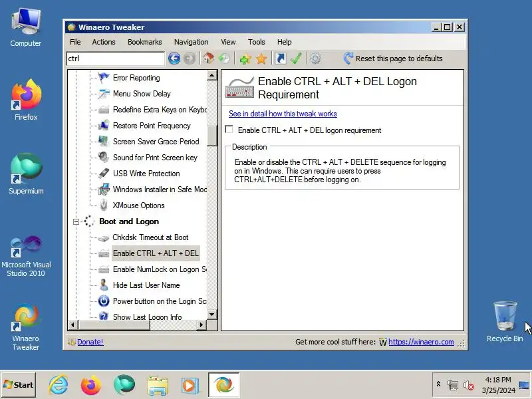This screenshot has width=532, height=399.
Task: Select Menu Show Delay tree item
Action: (142, 94)
